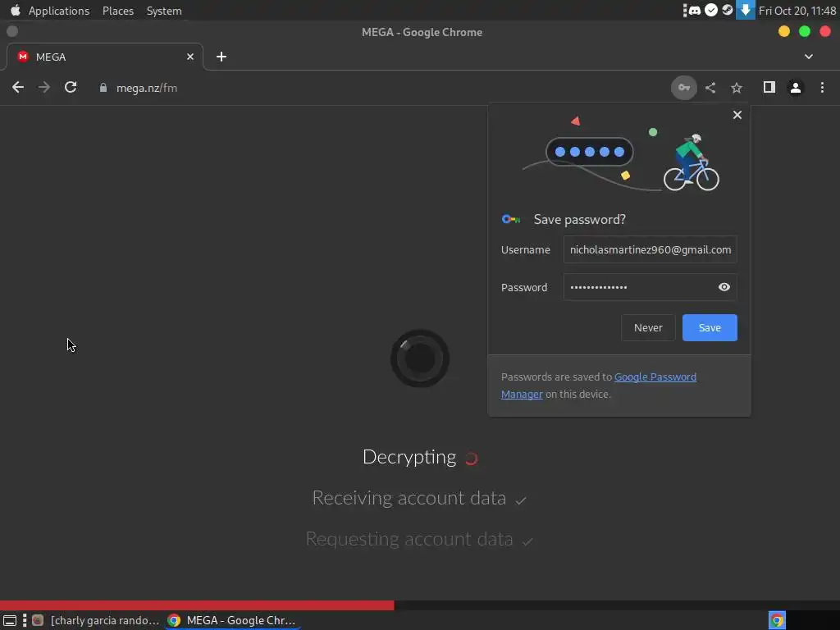Click the 'Save password?' heading
This screenshot has height=630, width=840.
(580, 219)
